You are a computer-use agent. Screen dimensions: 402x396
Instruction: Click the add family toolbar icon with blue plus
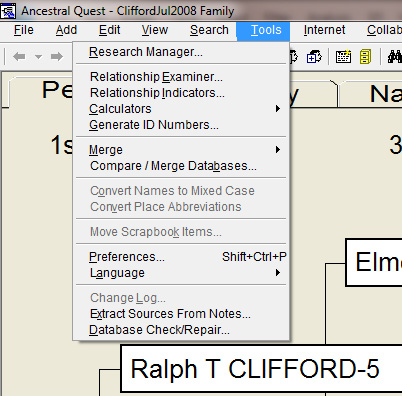click(314, 57)
